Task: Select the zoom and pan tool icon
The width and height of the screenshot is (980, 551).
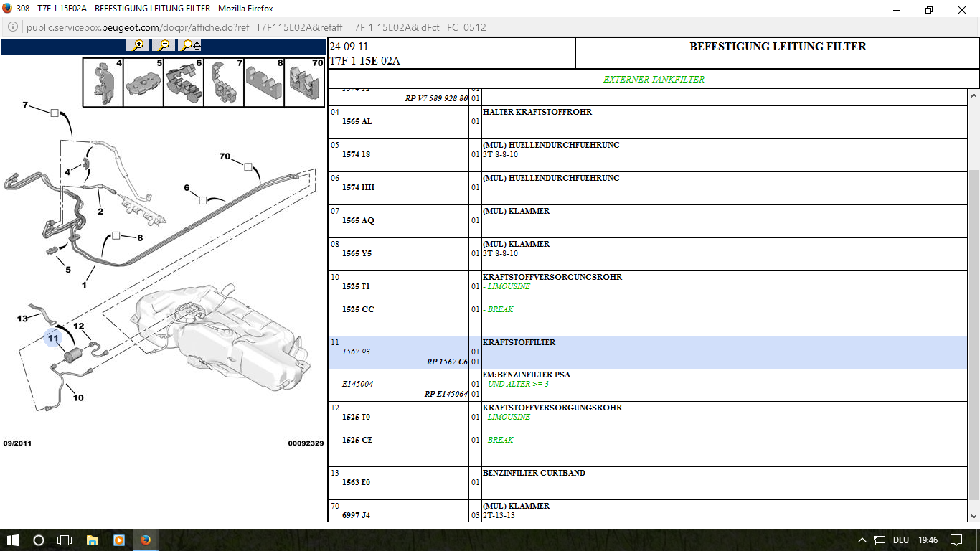Action: (x=190, y=45)
